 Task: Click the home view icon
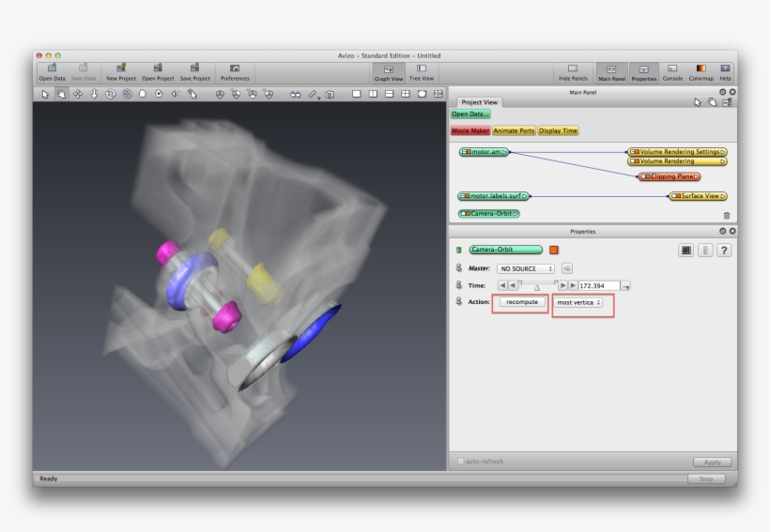pos(143,94)
